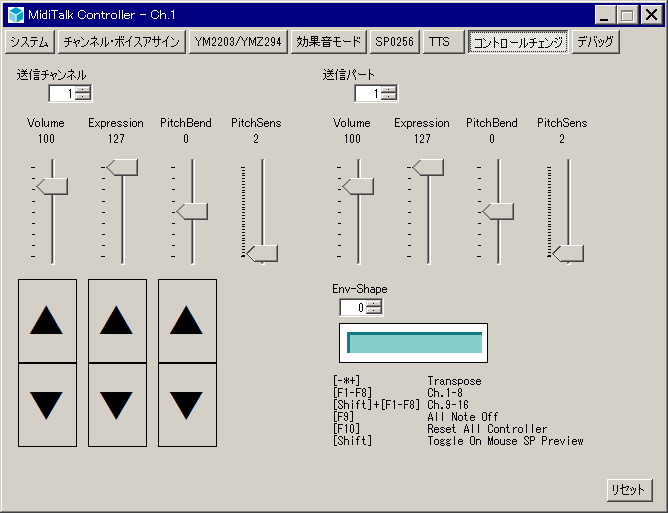Viewport: 668px width, 513px height.
Task: Click the リセット button
Action: pyautogui.click(x=629, y=490)
